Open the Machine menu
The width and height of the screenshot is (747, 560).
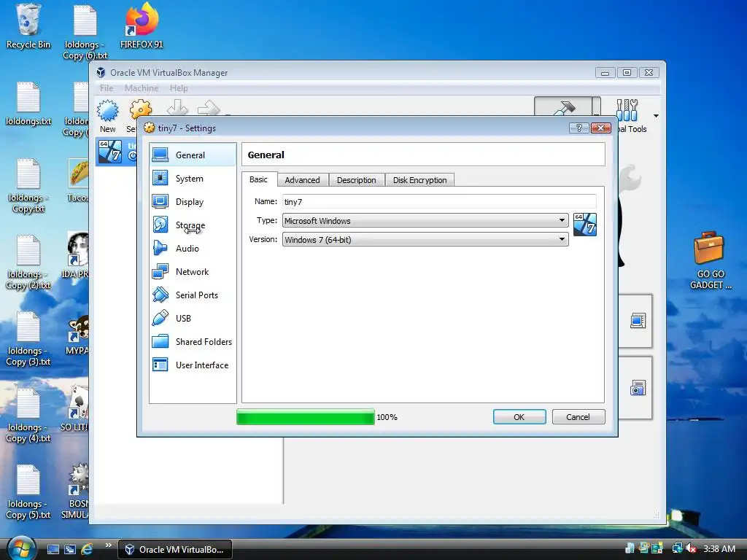(x=142, y=88)
